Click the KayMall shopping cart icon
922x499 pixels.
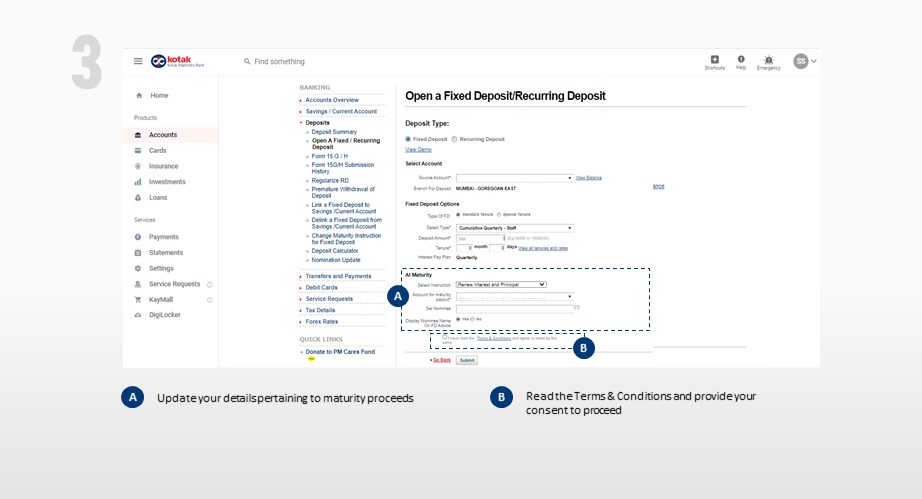point(138,300)
